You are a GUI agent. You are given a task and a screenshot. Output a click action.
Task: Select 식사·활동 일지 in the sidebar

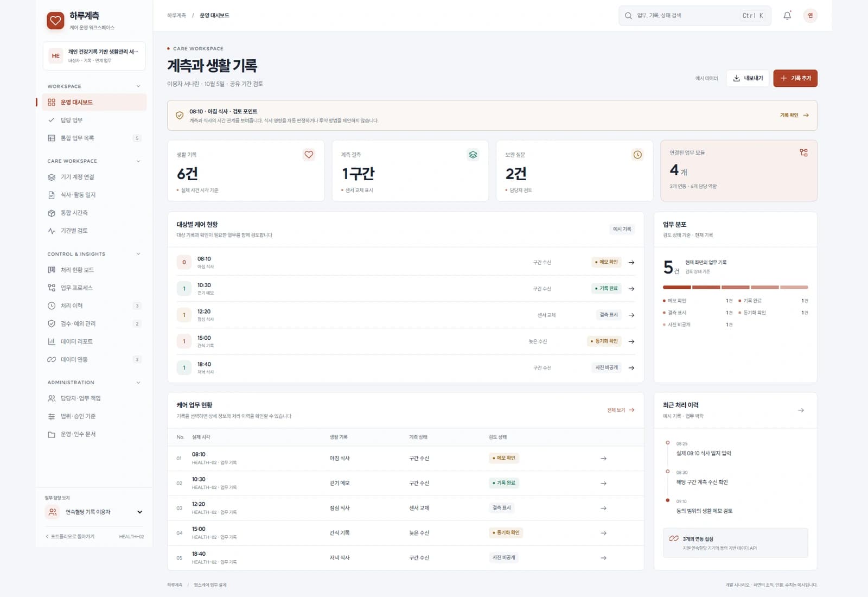(x=94, y=195)
